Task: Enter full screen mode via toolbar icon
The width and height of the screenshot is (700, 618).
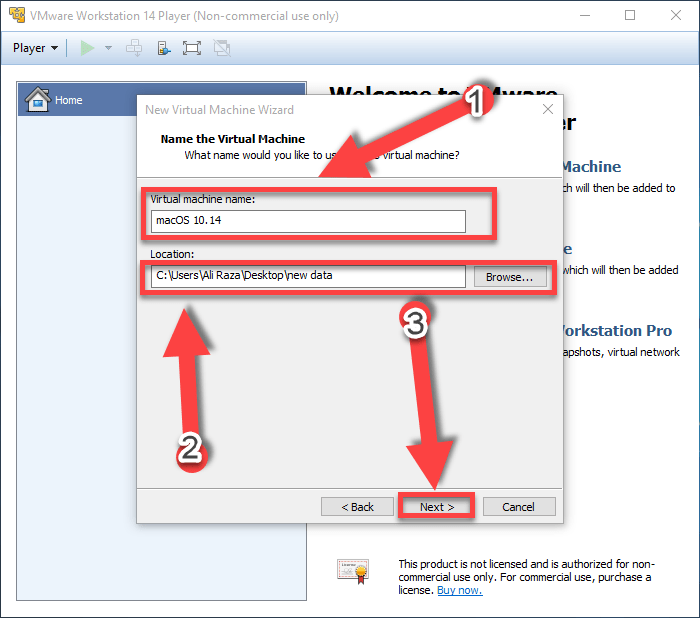Action: 192,48
